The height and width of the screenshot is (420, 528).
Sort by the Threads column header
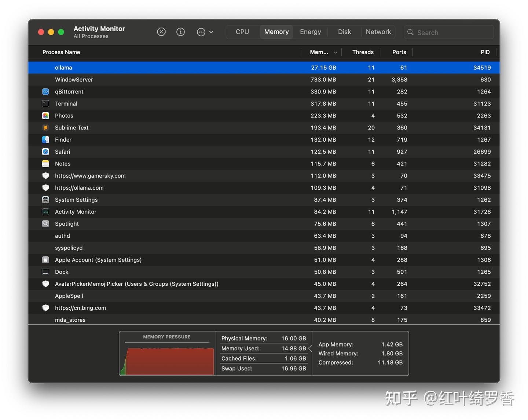coord(363,52)
